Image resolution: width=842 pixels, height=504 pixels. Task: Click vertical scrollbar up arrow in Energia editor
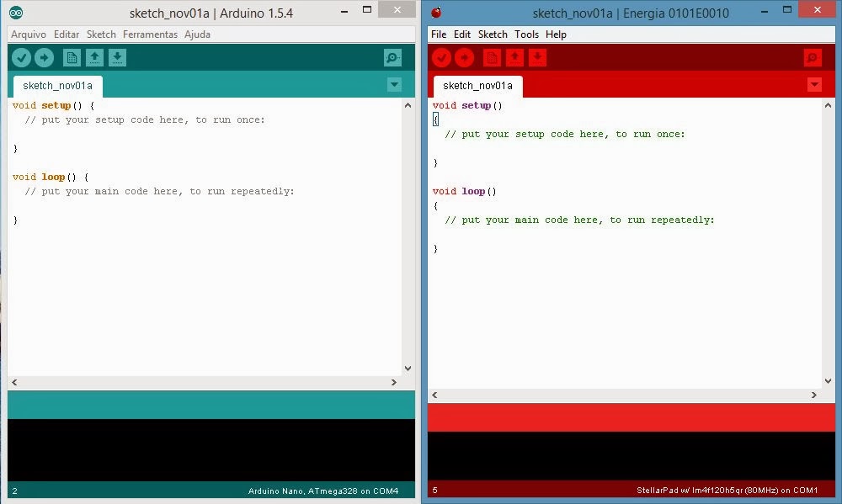coord(828,105)
